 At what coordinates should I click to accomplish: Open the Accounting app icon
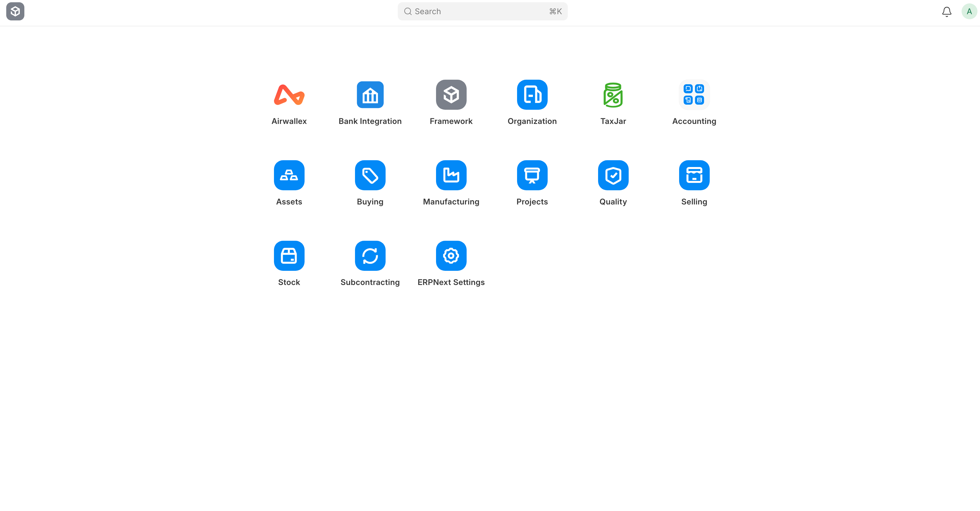[x=694, y=95]
